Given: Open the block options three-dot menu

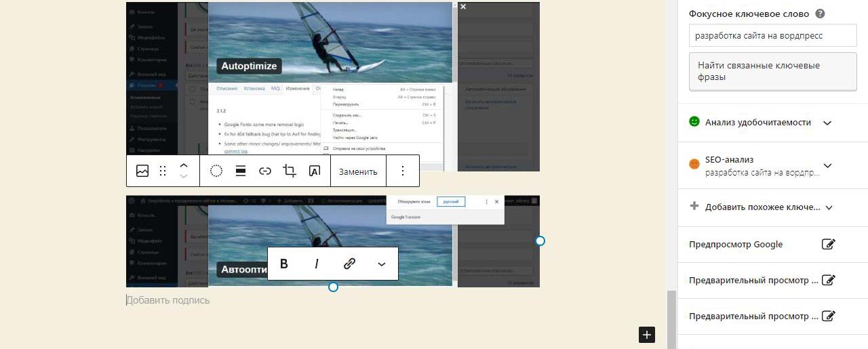Looking at the screenshot, I should 403,171.
